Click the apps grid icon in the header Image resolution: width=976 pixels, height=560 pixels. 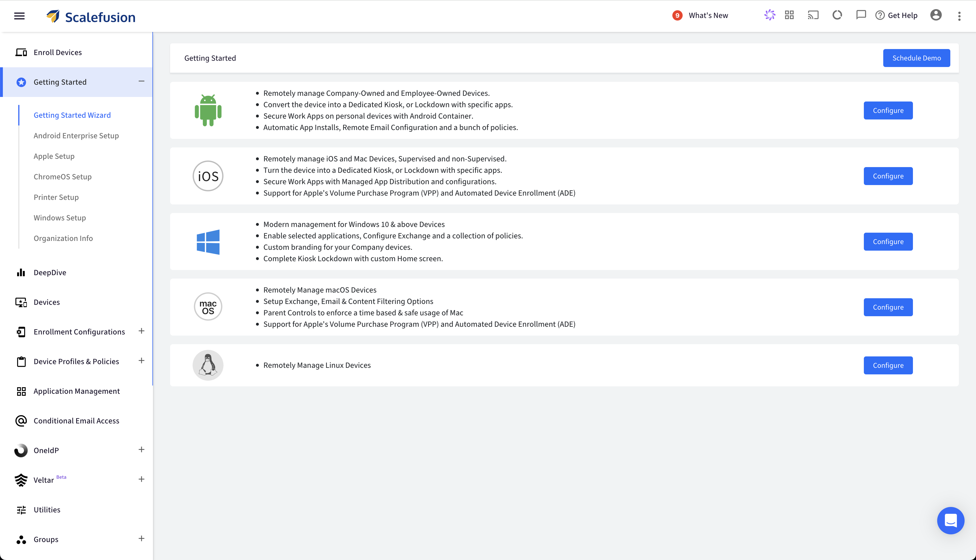click(789, 15)
